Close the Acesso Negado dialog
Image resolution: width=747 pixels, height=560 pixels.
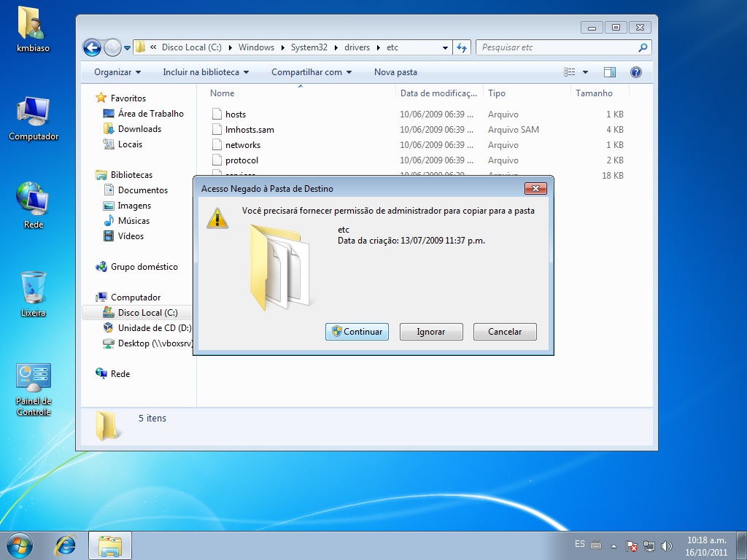(x=535, y=189)
